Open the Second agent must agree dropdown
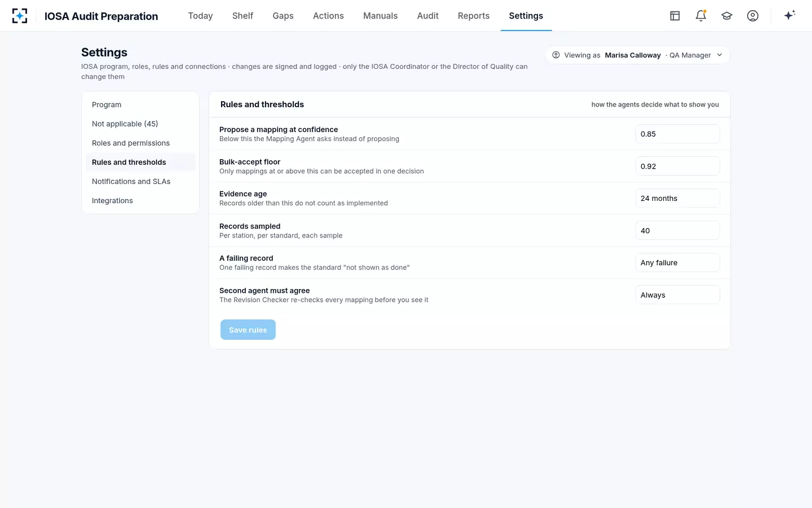Screen dimensions: 812x508 pyautogui.click(x=677, y=295)
